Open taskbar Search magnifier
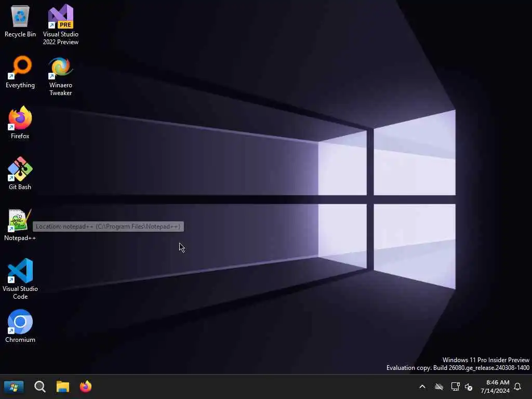This screenshot has width=532, height=399. tap(40, 387)
